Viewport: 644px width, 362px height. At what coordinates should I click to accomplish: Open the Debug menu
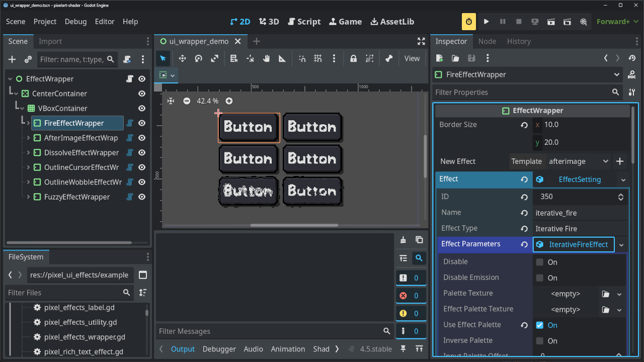(75, 22)
